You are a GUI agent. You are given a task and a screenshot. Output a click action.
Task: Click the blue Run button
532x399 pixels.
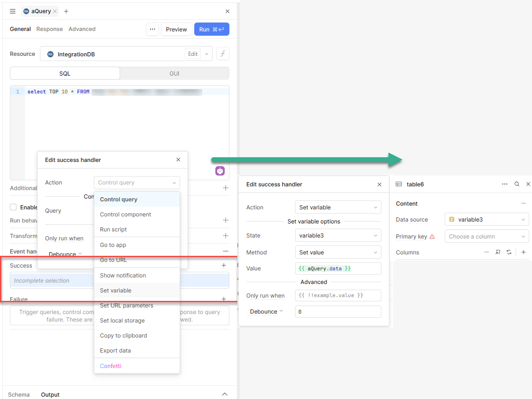tap(212, 29)
